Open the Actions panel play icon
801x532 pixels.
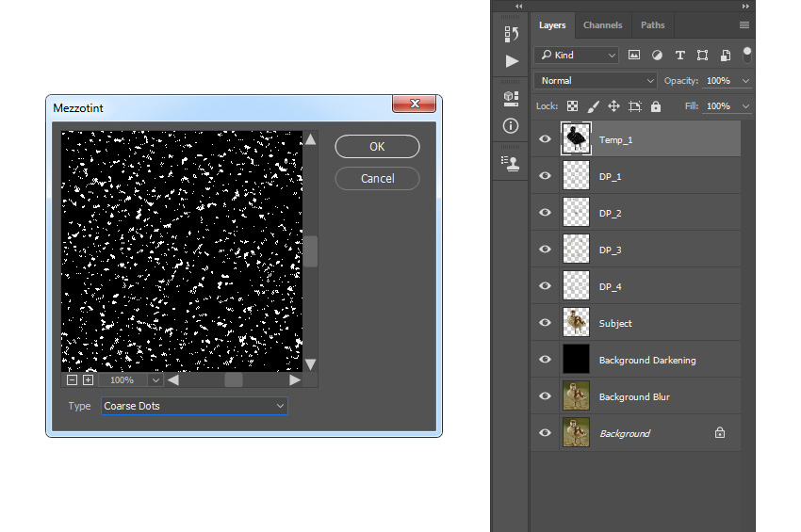(x=512, y=61)
